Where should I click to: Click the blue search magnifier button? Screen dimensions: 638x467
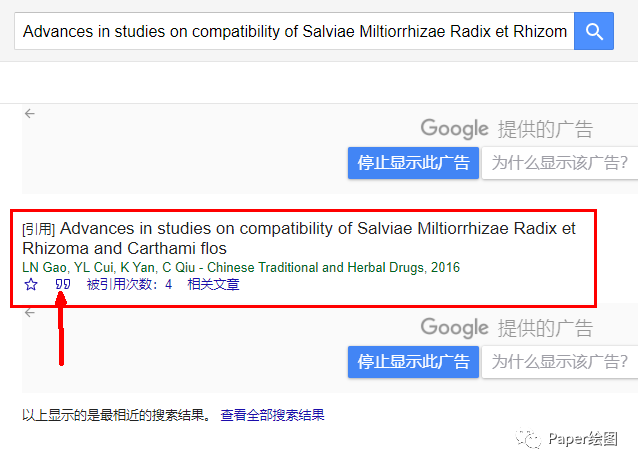click(594, 31)
